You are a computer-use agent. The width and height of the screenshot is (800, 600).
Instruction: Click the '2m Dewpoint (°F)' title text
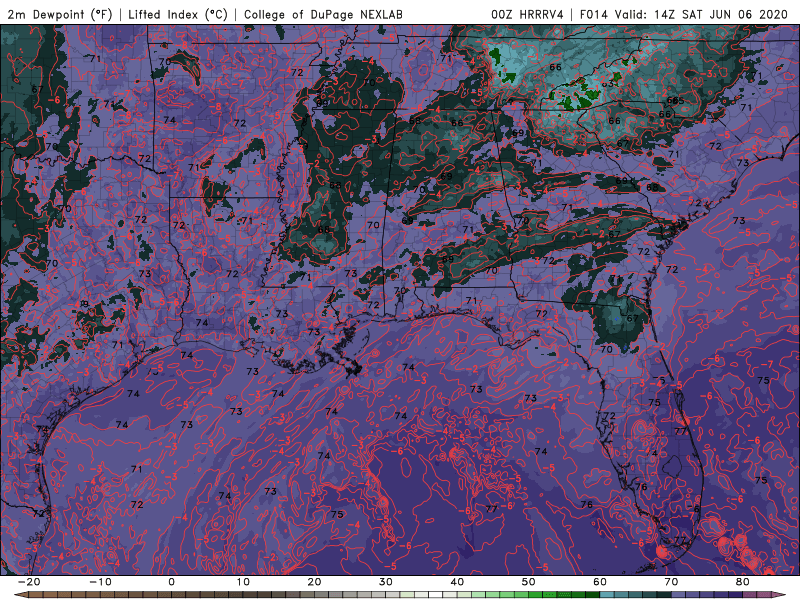click(x=60, y=14)
